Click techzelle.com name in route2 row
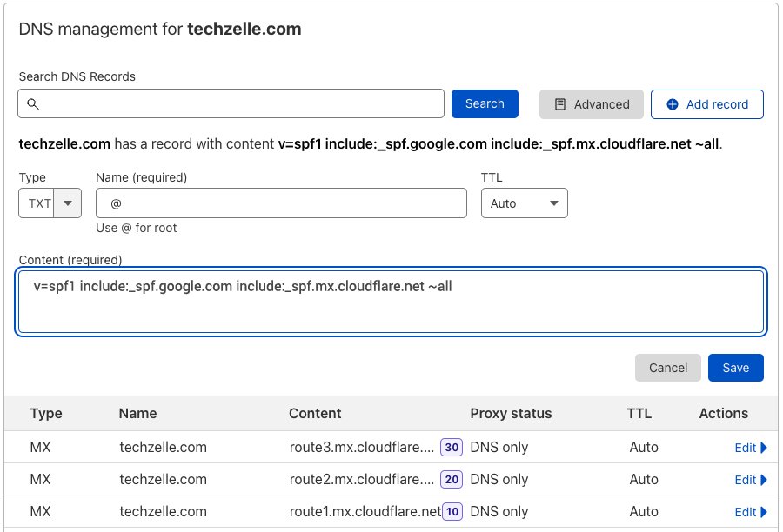The height and width of the screenshot is (532, 783). 163,480
